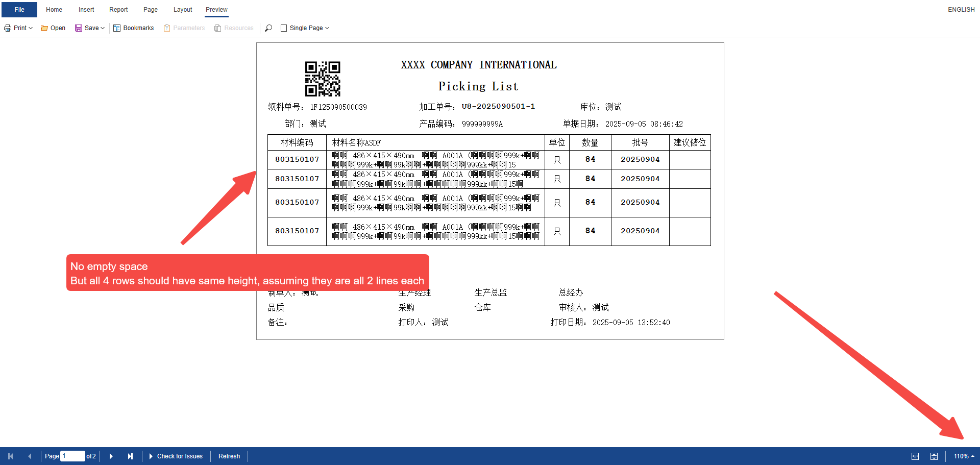
Task: Switch to the Report tab
Action: coord(118,10)
